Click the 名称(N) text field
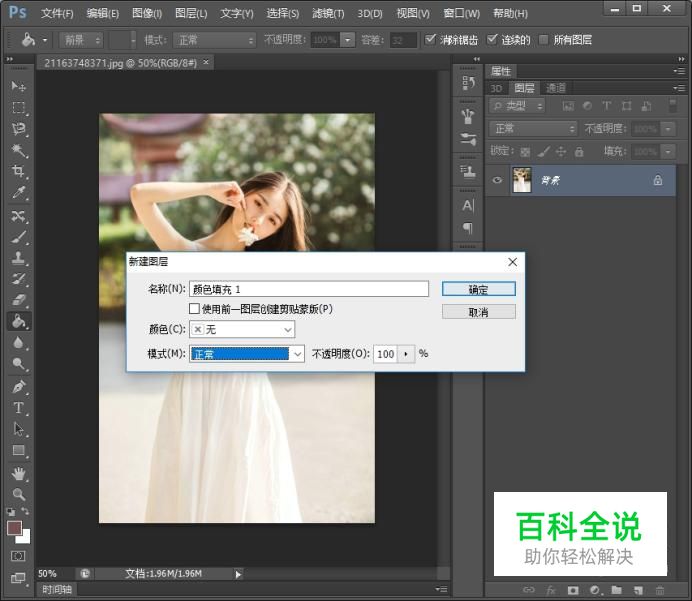This screenshot has width=692, height=601. tap(309, 289)
